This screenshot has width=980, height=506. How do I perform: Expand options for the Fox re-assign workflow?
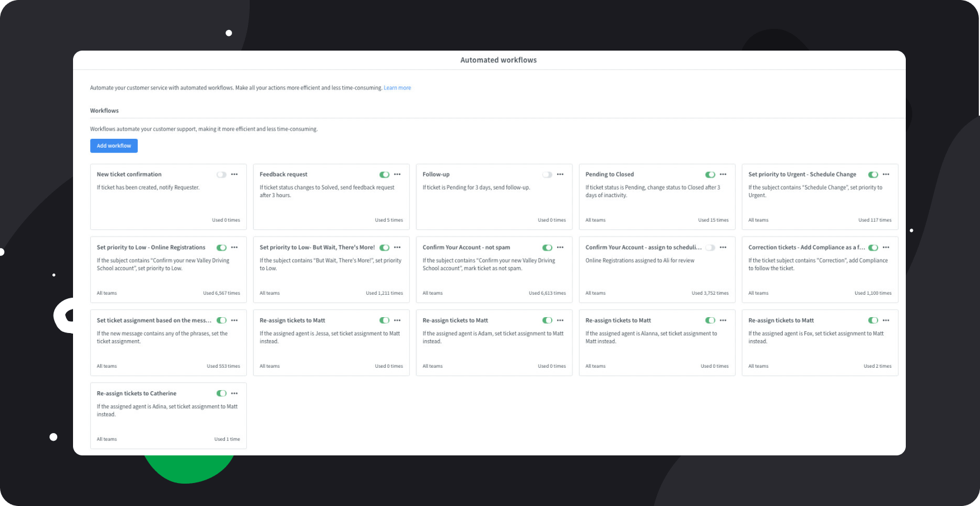pyautogui.click(x=886, y=320)
